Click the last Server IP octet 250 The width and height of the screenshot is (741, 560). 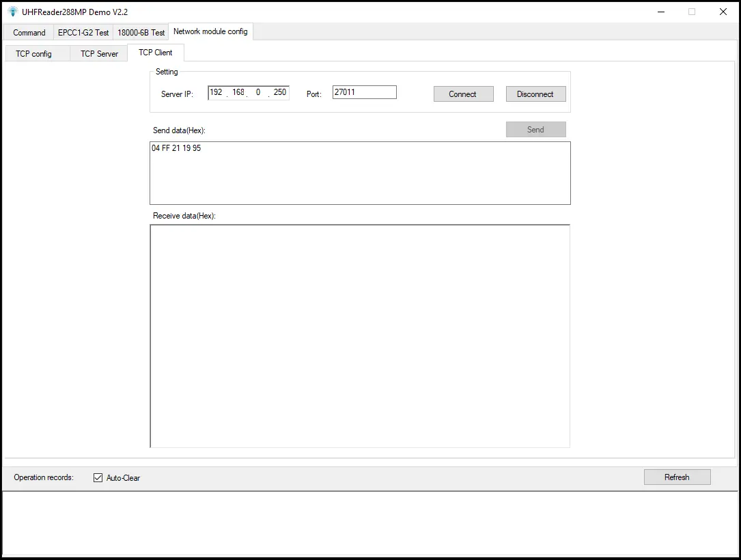pyautogui.click(x=279, y=93)
